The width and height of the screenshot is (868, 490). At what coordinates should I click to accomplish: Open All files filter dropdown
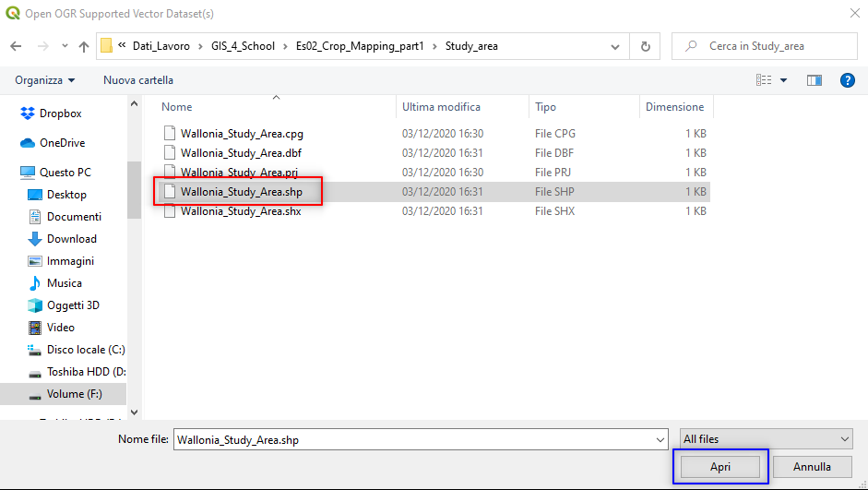(767, 439)
